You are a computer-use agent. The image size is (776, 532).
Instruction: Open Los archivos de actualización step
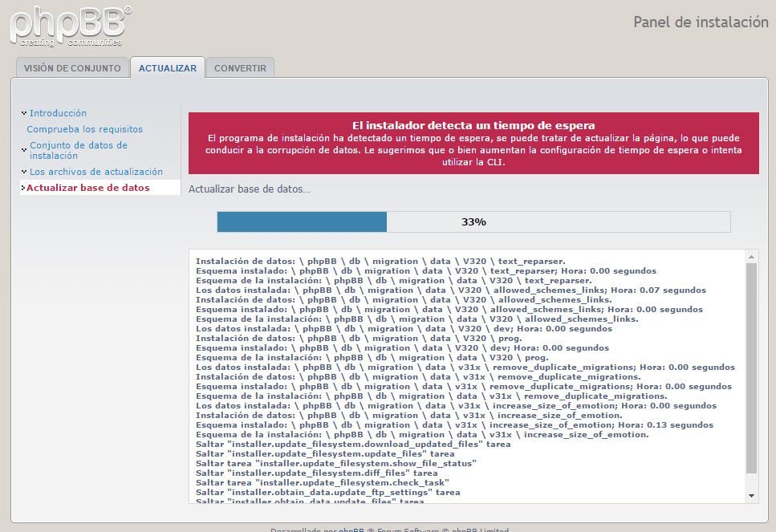click(95, 172)
